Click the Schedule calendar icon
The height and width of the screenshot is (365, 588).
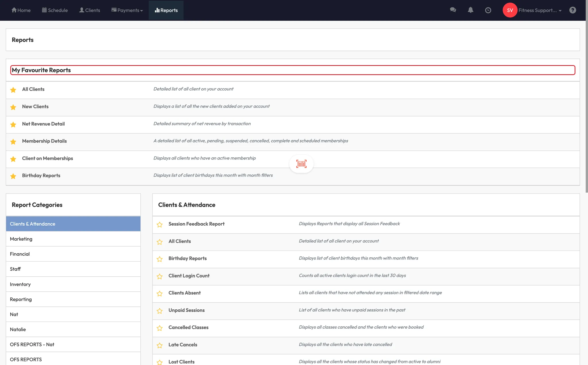[44, 10]
